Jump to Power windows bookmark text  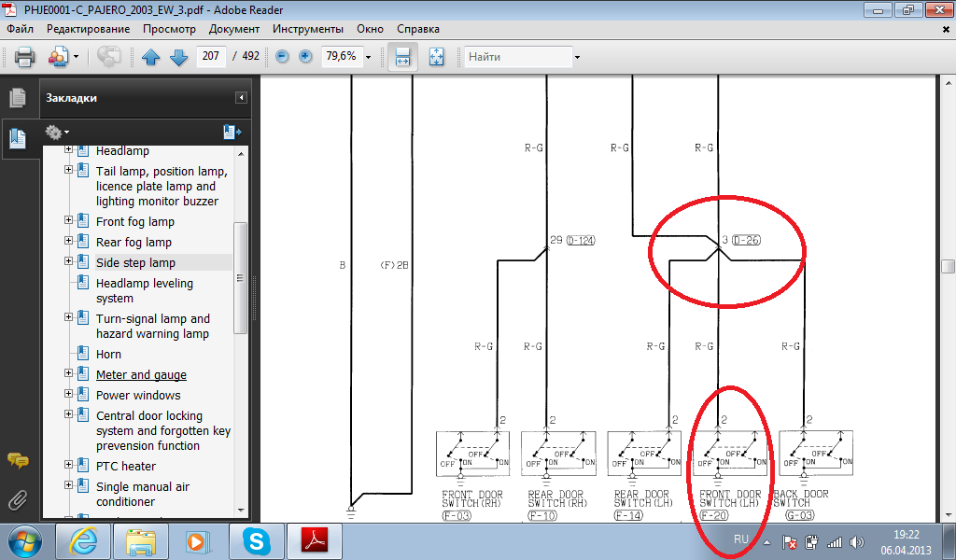pos(138,395)
